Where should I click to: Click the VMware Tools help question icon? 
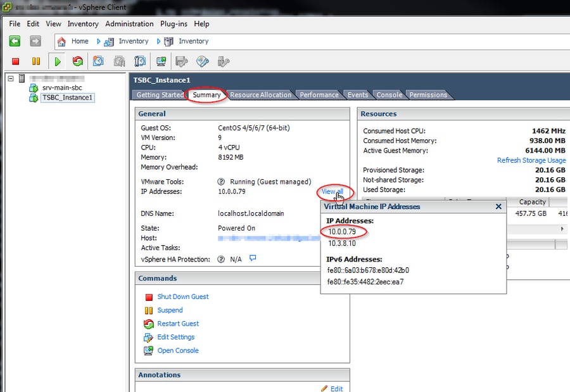pos(221,182)
